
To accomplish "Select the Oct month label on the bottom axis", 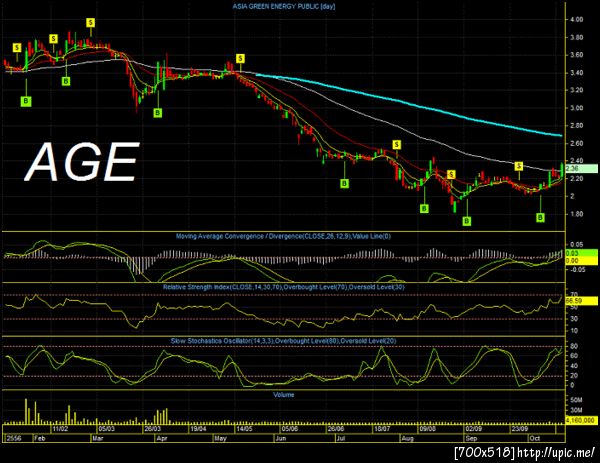I will point(535,438).
